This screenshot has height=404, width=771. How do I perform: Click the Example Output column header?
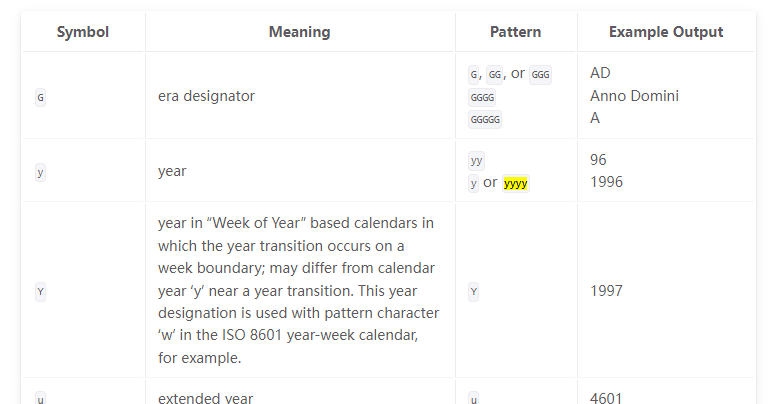pos(666,32)
